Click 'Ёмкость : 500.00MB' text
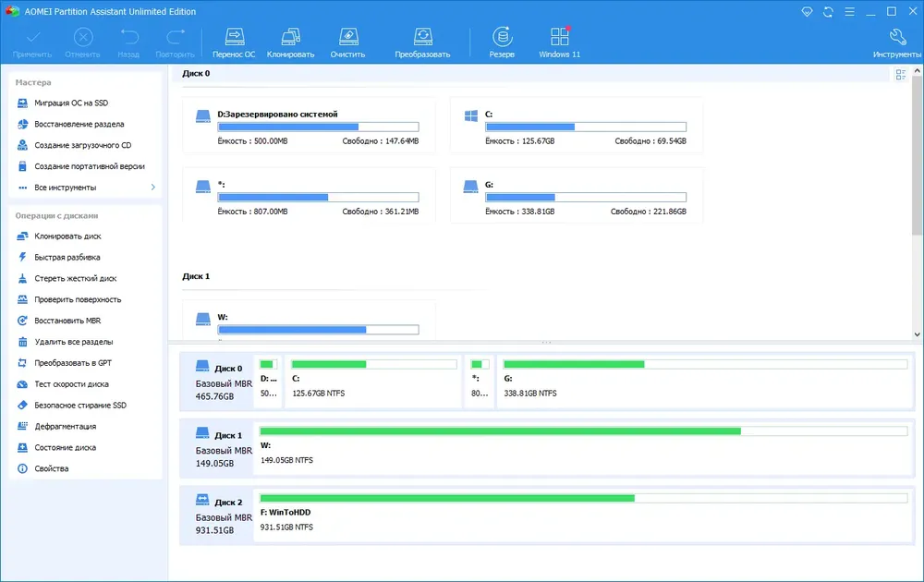Image resolution: width=924 pixels, height=582 pixels. [253, 141]
